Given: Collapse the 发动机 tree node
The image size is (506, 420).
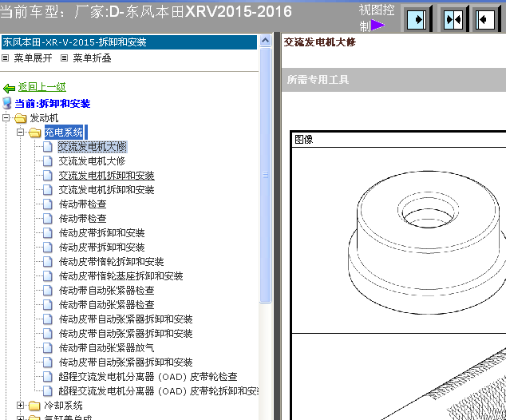Looking at the screenshot, I should pyautogui.click(x=6, y=118).
